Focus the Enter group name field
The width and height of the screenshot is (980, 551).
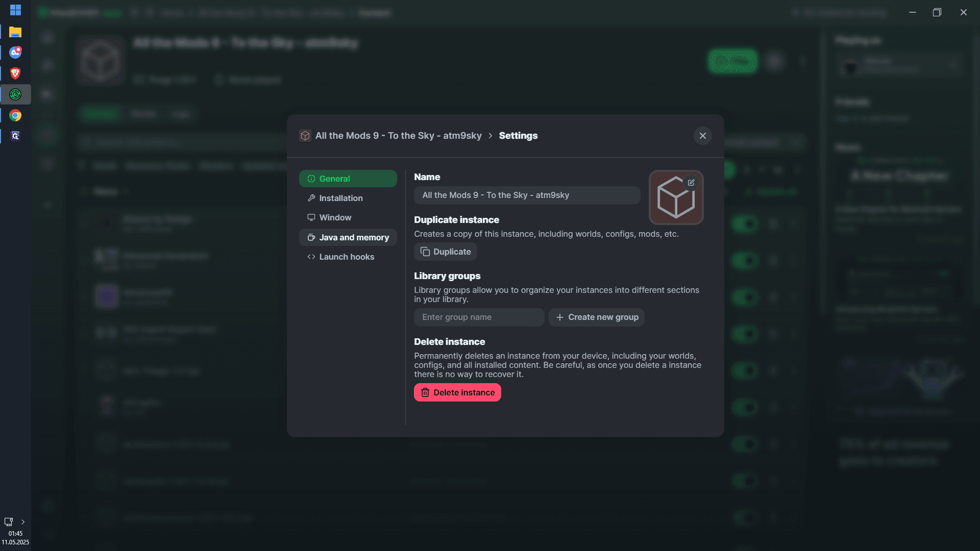(479, 317)
